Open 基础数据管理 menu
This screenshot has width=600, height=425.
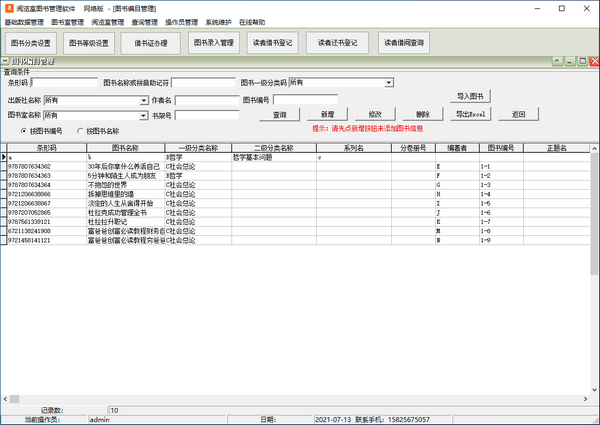[x=25, y=21]
